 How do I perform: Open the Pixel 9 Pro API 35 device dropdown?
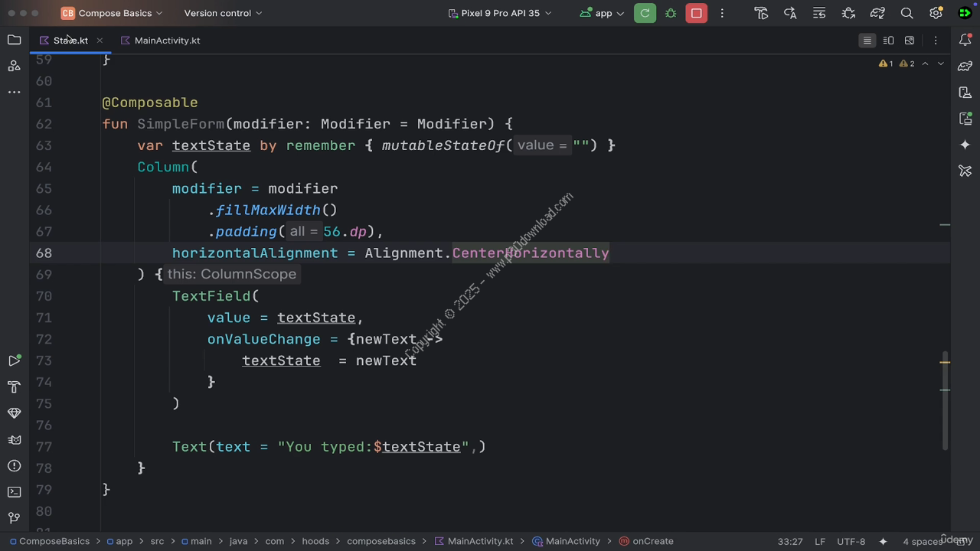click(500, 13)
